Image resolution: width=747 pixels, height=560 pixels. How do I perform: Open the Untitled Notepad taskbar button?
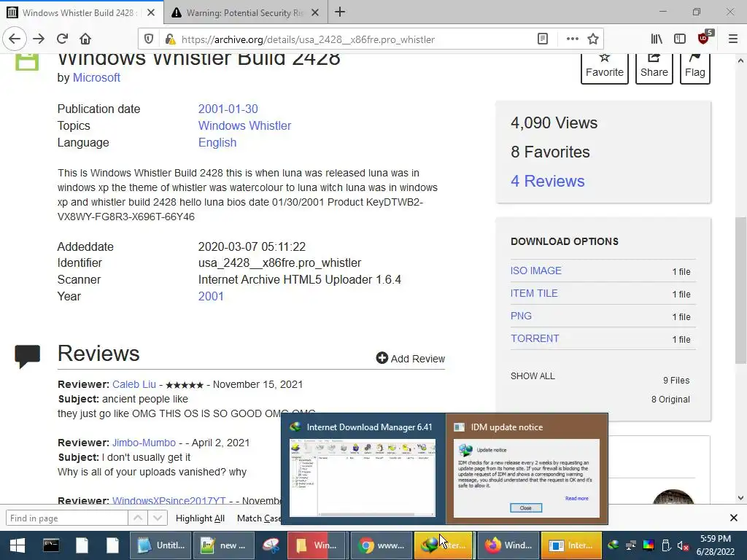pyautogui.click(x=160, y=545)
